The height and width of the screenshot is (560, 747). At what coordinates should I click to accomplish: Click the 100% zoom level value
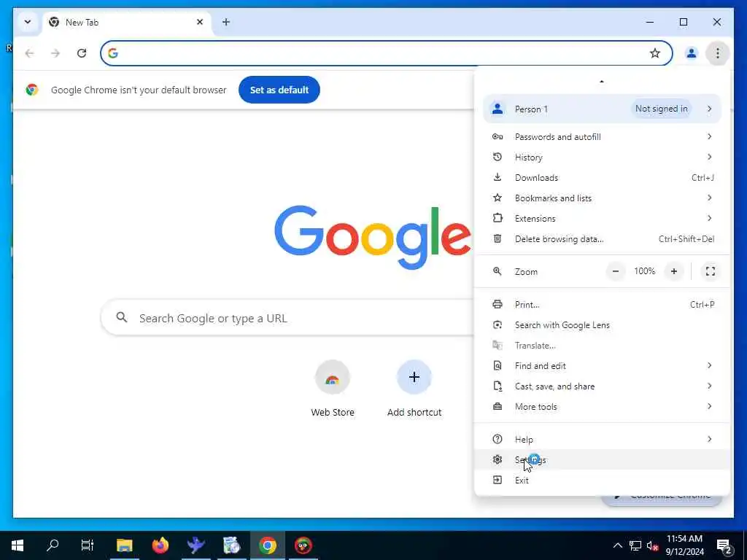click(x=645, y=271)
